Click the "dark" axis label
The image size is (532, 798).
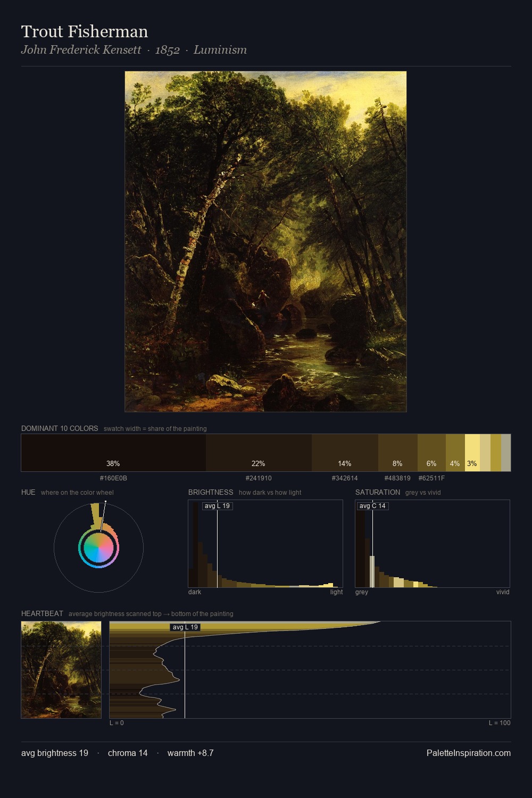pos(195,592)
